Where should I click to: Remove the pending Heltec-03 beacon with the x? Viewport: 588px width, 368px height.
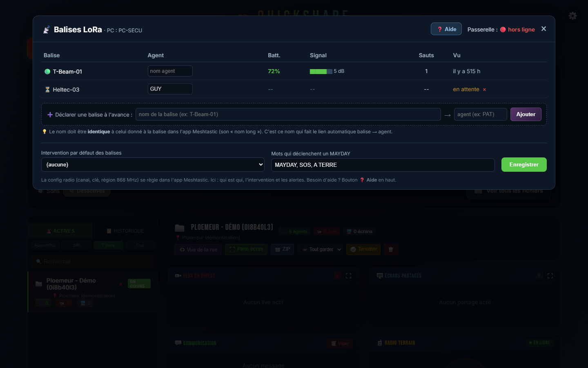point(484,90)
